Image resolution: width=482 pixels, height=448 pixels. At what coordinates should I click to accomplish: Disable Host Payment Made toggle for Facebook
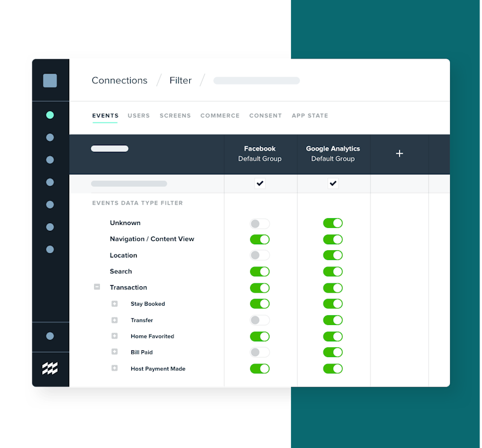pos(260,368)
